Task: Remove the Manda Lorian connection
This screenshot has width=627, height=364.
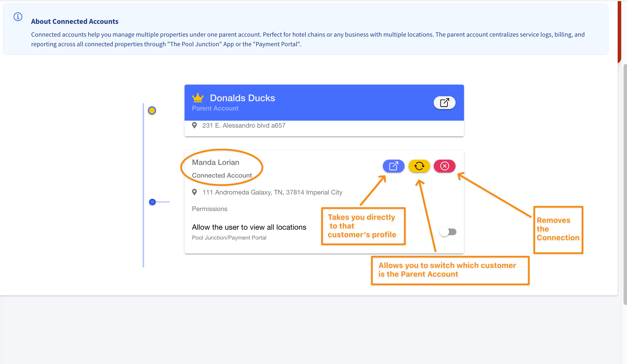Action: point(444,166)
